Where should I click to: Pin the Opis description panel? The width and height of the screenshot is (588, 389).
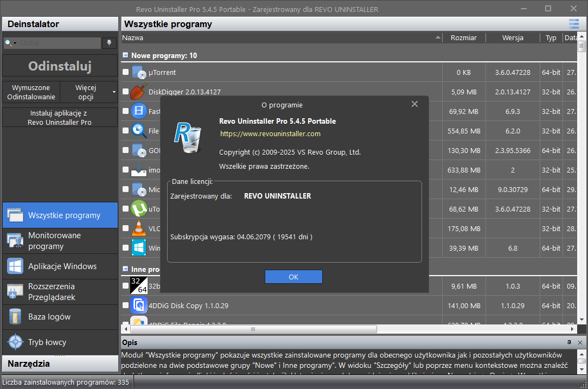click(x=569, y=342)
